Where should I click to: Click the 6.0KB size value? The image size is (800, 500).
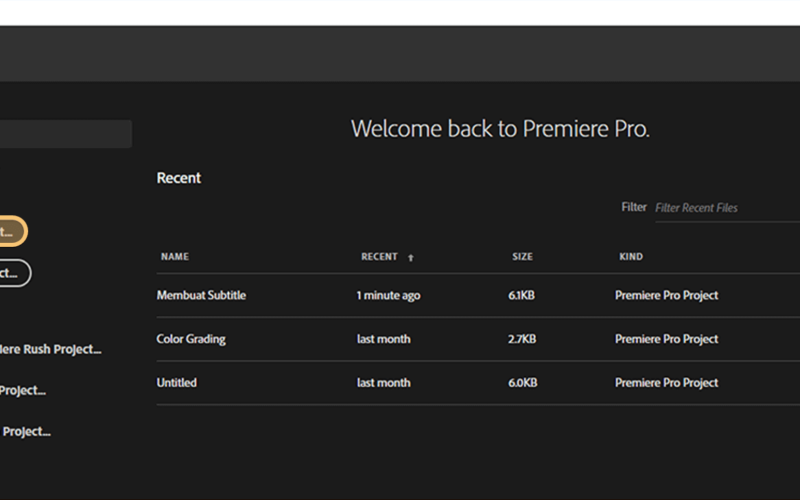pyautogui.click(x=522, y=383)
